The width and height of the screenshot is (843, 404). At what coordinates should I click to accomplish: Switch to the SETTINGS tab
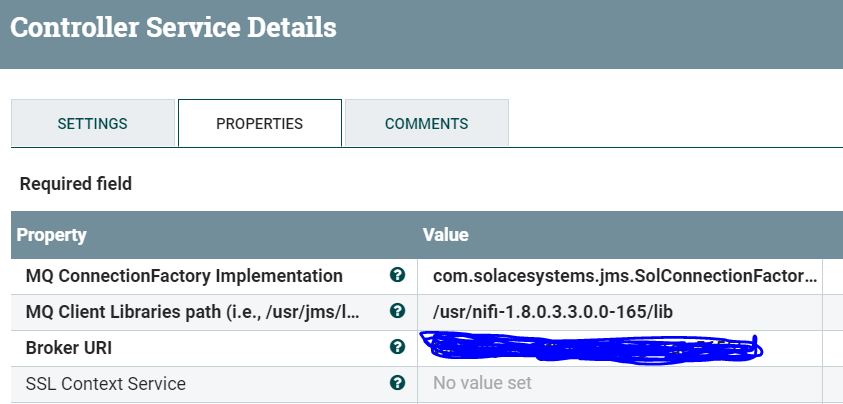(x=92, y=124)
